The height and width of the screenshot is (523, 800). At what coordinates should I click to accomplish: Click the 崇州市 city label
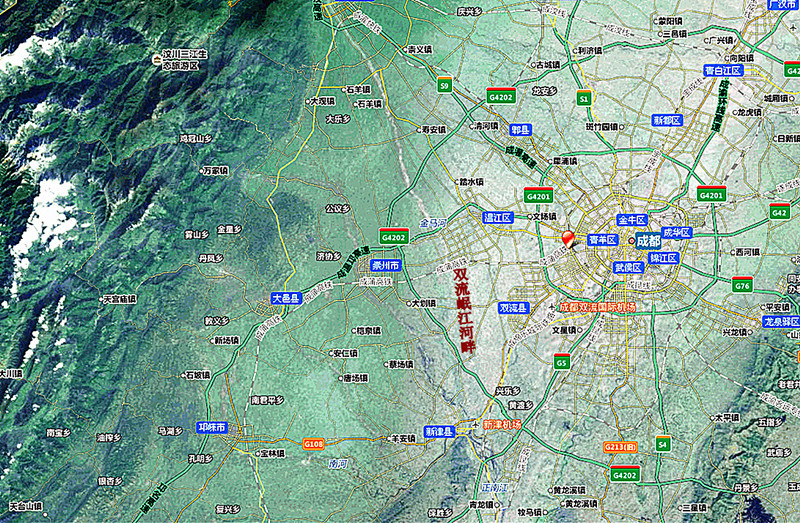click(385, 266)
